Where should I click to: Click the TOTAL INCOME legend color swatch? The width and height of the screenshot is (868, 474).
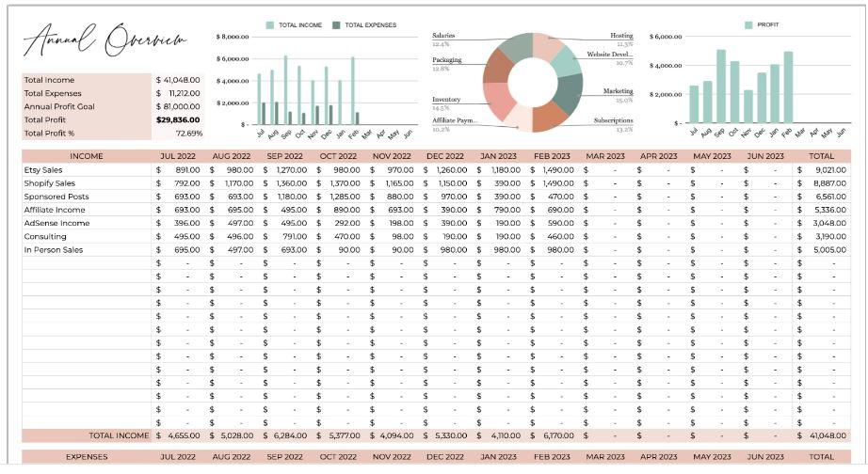pos(269,25)
